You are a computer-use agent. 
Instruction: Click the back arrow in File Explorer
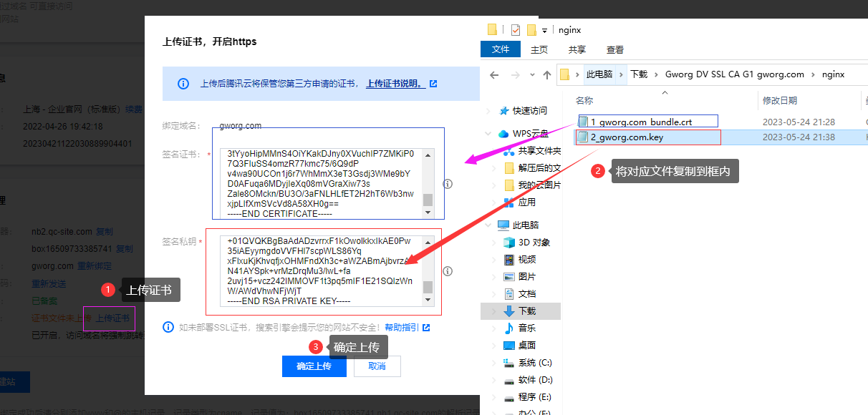pyautogui.click(x=493, y=74)
